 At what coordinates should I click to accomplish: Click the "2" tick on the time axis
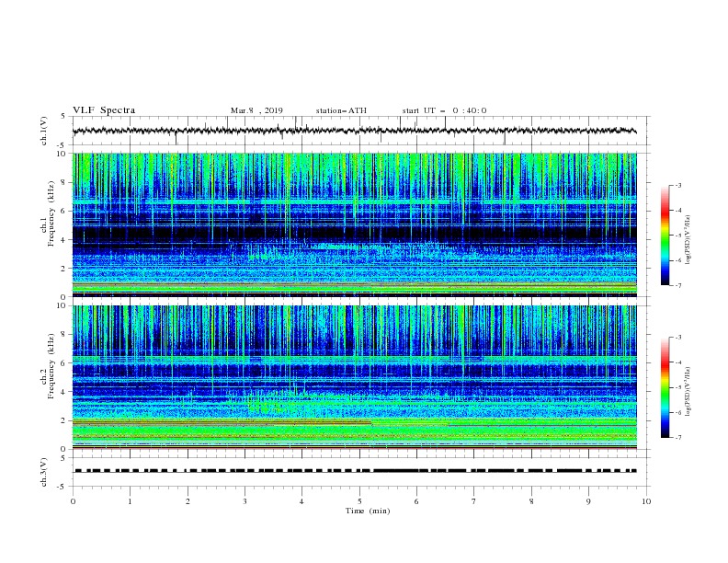tap(188, 501)
